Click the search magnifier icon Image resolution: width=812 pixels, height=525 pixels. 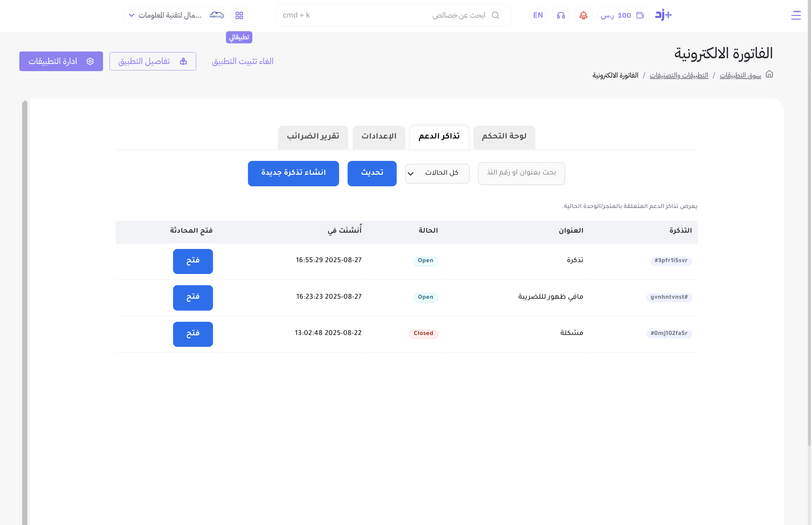pyautogui.click(x=495, y=15)
